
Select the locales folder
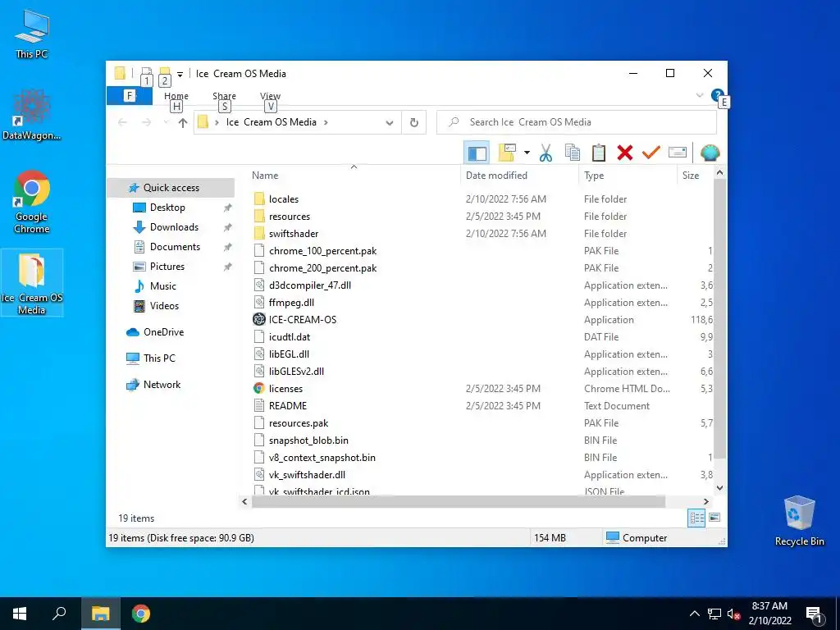[283, 199]
